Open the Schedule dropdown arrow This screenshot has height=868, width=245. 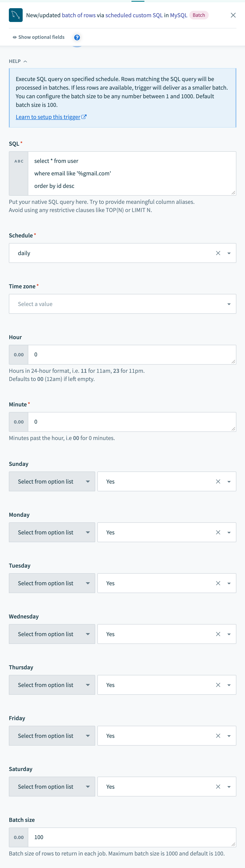click(x=229, y=253)
